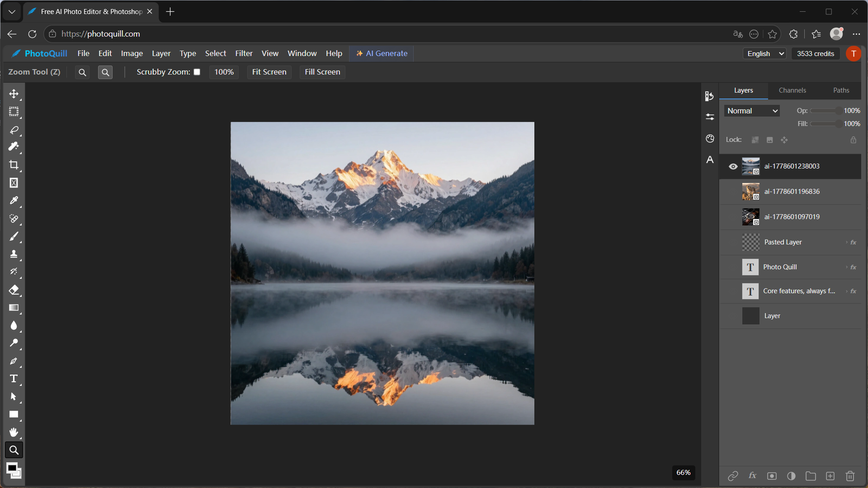Add a layer mask

coord(772,476)
